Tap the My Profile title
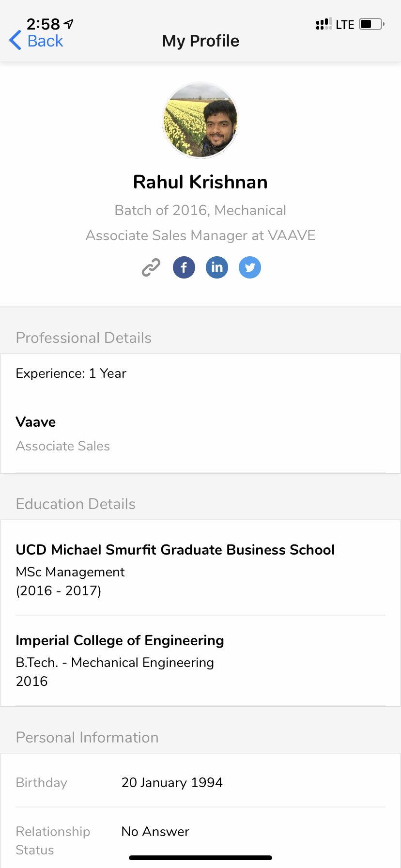401x868 pixels. click(200, 41)
